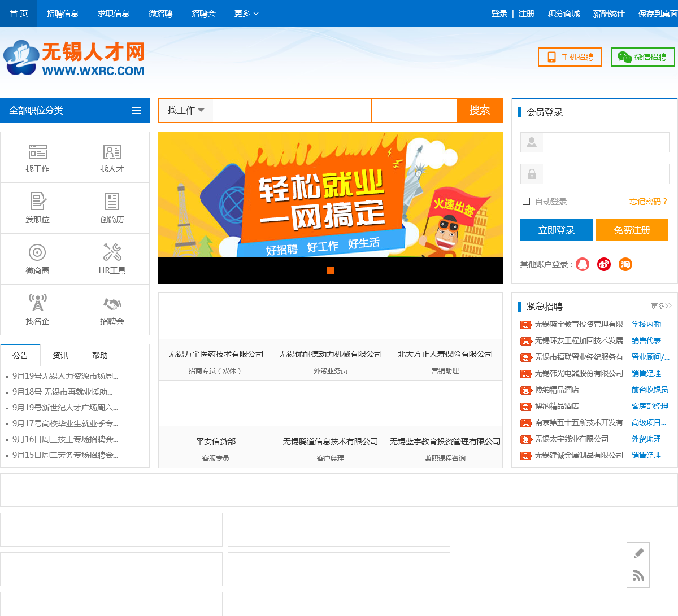The width and height of the screenshot is (678, 616).
Task: Open the 找名企 icon tile
Action: pos(37,310)
